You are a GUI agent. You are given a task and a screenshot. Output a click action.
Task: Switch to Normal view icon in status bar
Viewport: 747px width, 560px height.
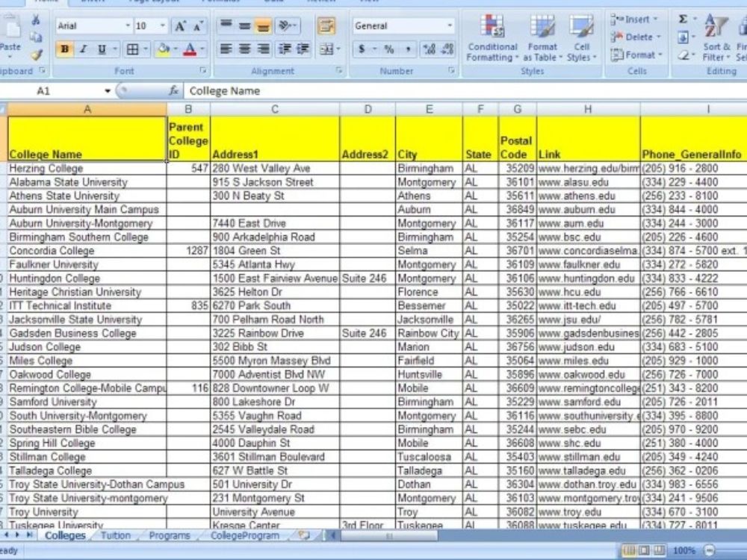coord(629,550)
